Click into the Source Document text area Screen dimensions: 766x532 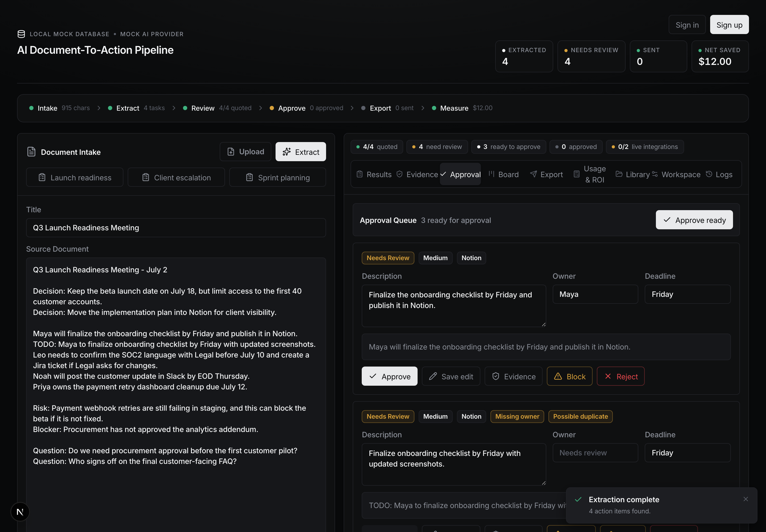[176, 395]
